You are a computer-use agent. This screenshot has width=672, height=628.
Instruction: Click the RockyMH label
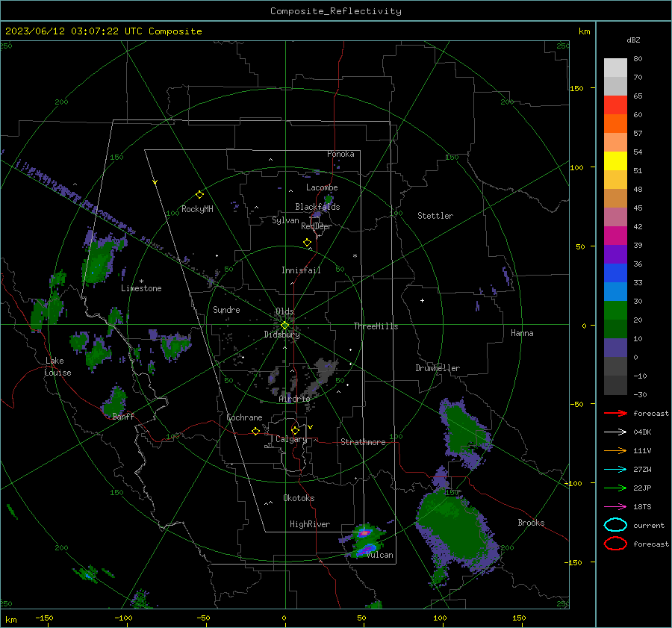[x=197, y=209]
